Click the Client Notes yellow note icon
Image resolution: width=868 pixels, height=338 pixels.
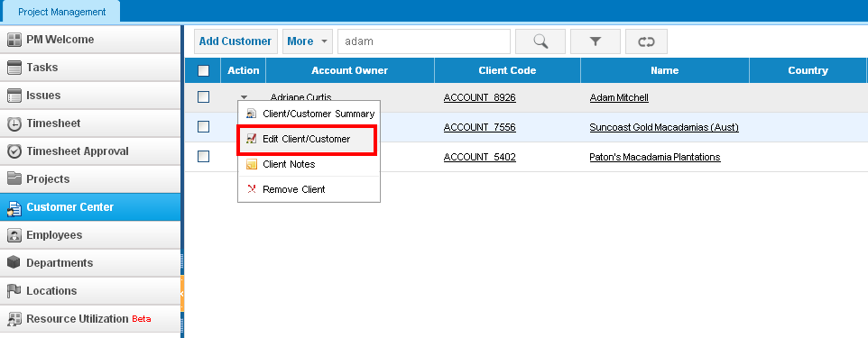tap(252, 164)
